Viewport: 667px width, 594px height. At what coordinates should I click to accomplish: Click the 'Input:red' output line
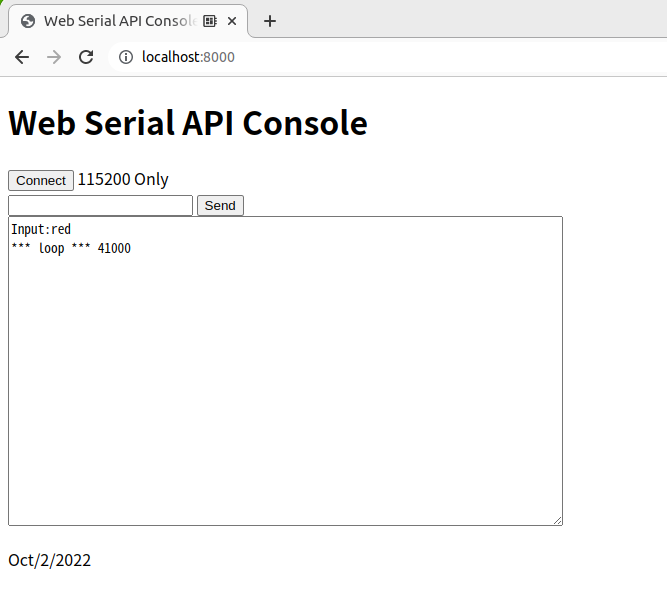pyautogui.click(x=41, y=229)
